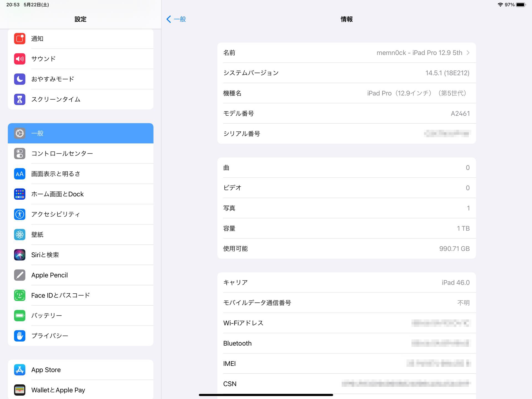Open the 通知 notifications icon
This screenshot has width=532, height=399.
click(x=20, y=39)
